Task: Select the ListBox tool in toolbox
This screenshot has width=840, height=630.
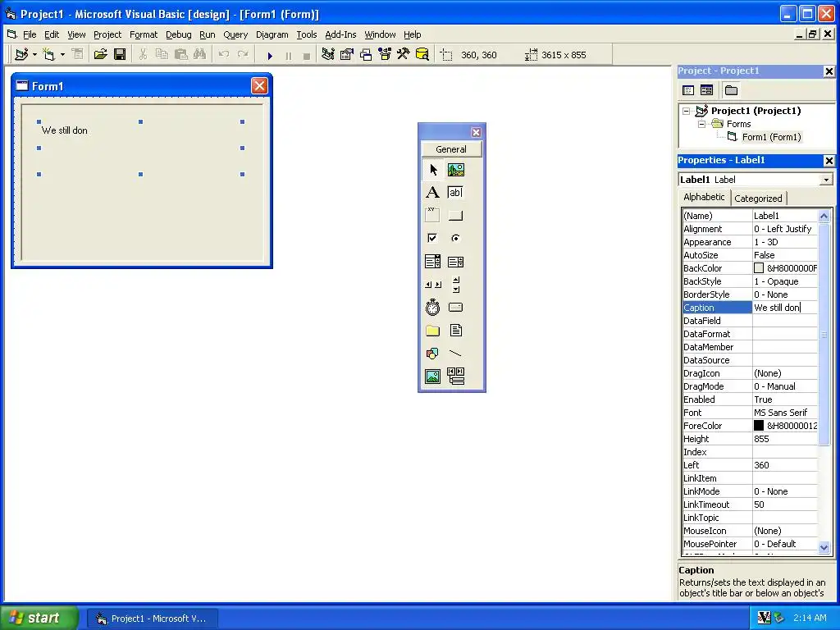Action: tap(456, 262)
